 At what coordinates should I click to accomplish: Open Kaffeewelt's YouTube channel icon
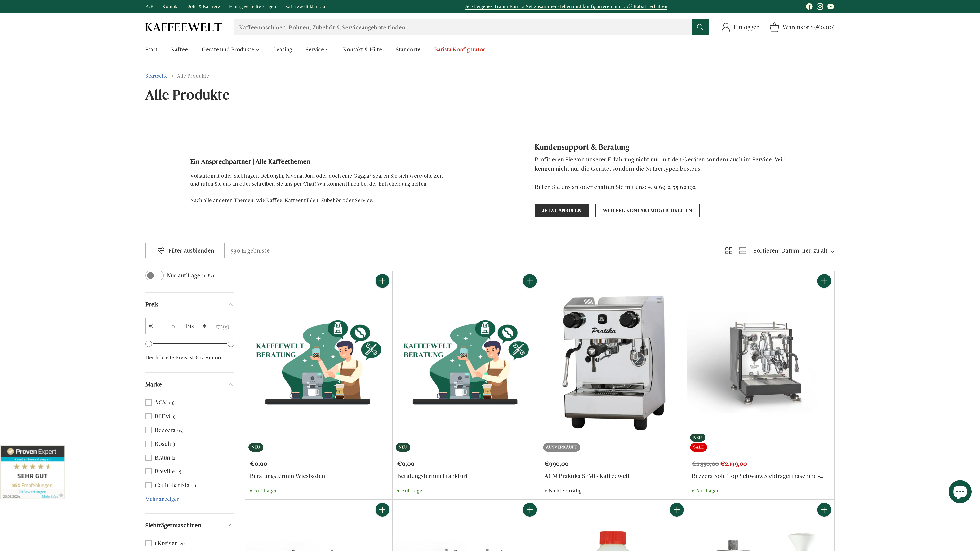pyautogui.click(x=831, y=7)
